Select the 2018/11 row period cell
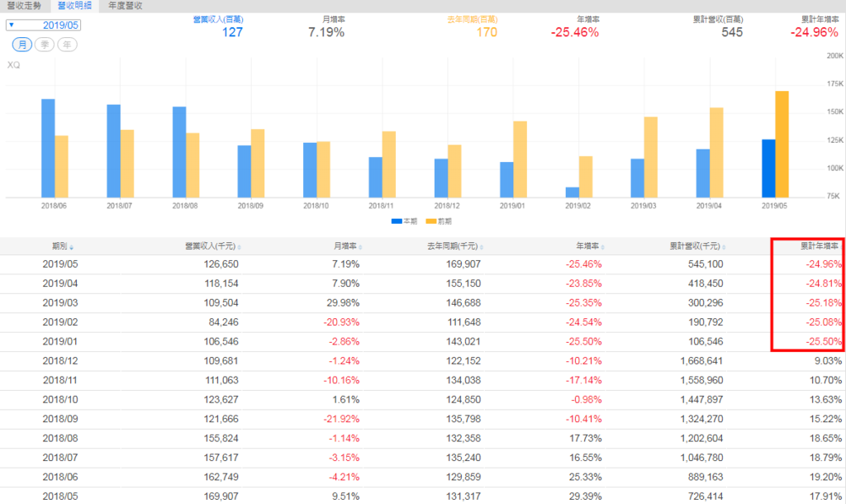The image size is (846, 504). 59,380
